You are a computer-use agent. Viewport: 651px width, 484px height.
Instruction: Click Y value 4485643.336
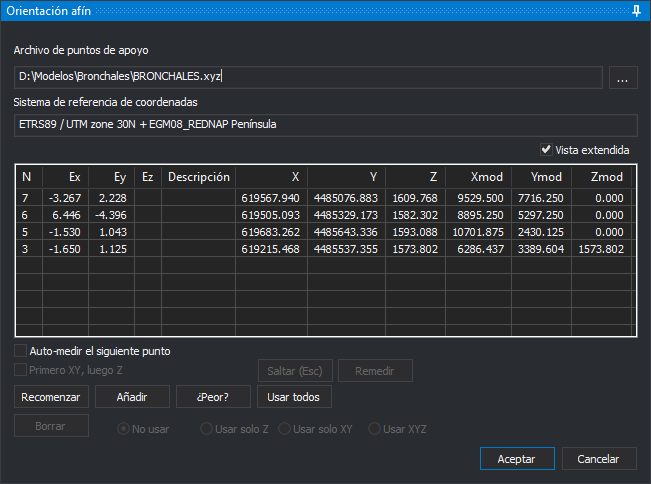pyautogui.click(x=346, y=232)
